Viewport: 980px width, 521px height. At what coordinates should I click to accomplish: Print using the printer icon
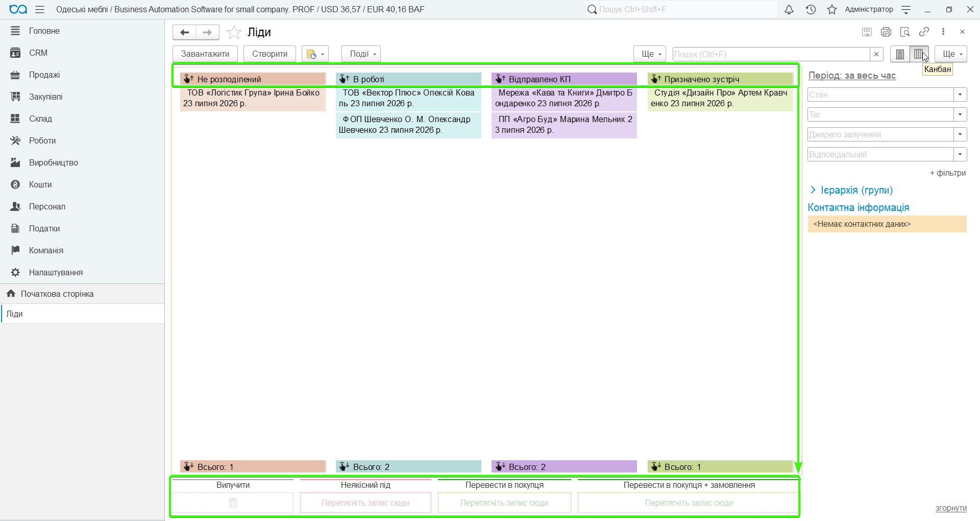[x=886, y=32]
